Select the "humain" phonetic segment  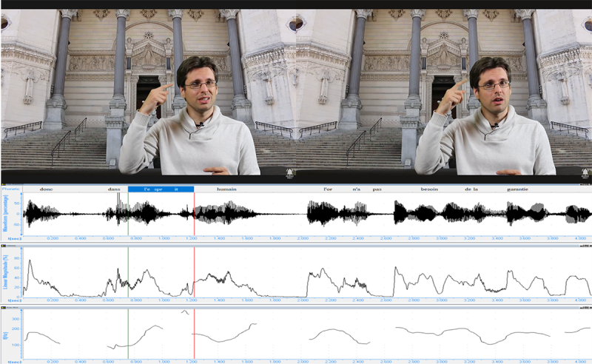point(226,189)
